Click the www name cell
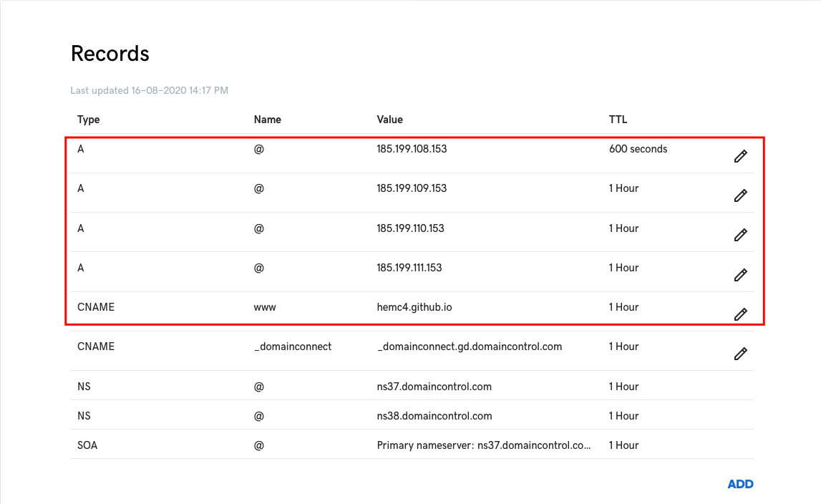Image resolution: width=821 pixels, height=504 pixels. tap(265, 308)
